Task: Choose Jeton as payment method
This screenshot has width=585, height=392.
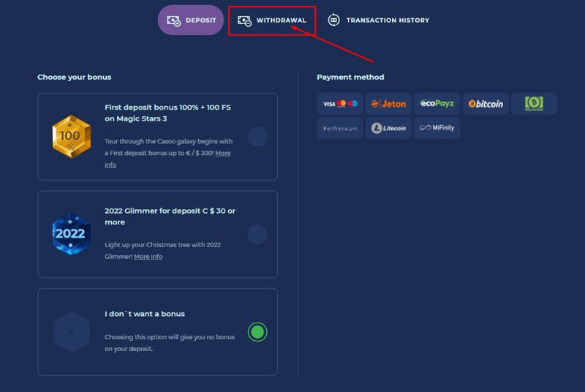Action: (388, 104)
